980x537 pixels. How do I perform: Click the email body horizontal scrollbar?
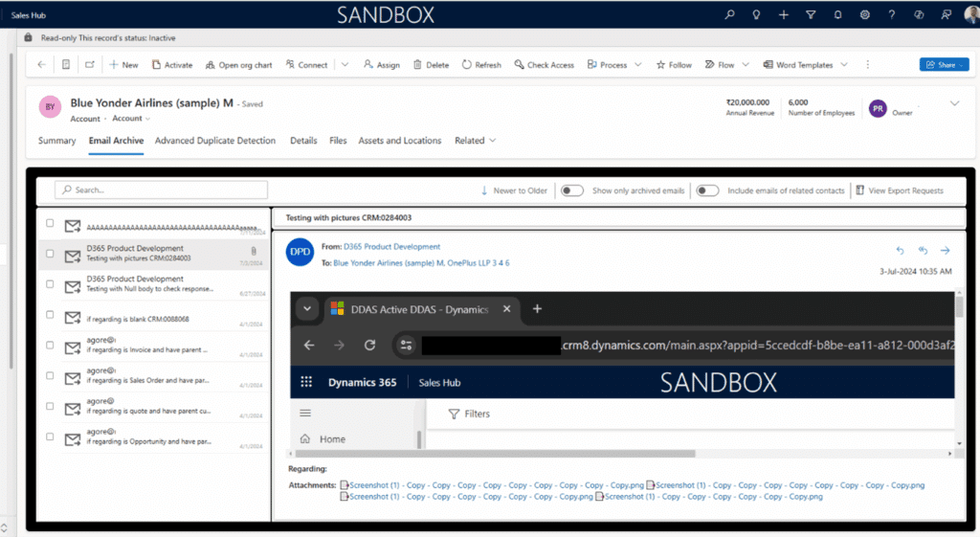[495, 453]
